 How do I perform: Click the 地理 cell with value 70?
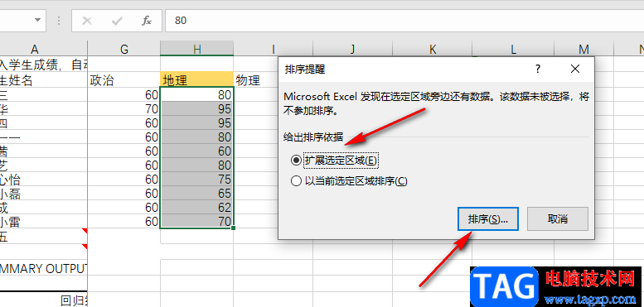[196, 222]
